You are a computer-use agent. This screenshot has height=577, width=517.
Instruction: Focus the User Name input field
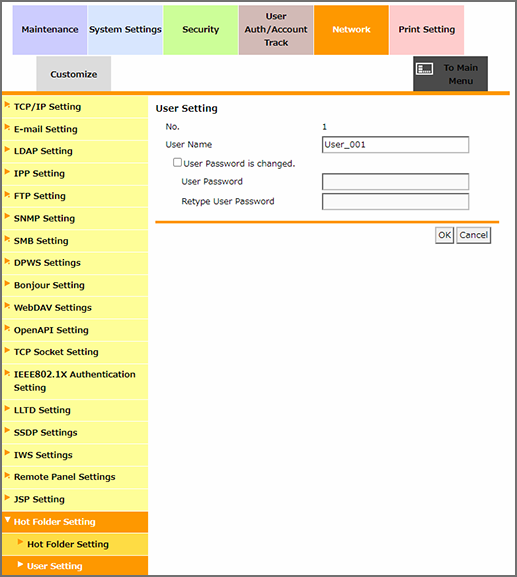point(395,145)
